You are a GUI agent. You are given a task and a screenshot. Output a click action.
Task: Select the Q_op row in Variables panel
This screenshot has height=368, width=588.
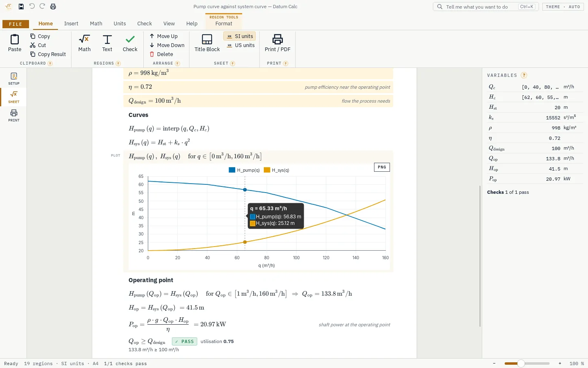point(535,159)
